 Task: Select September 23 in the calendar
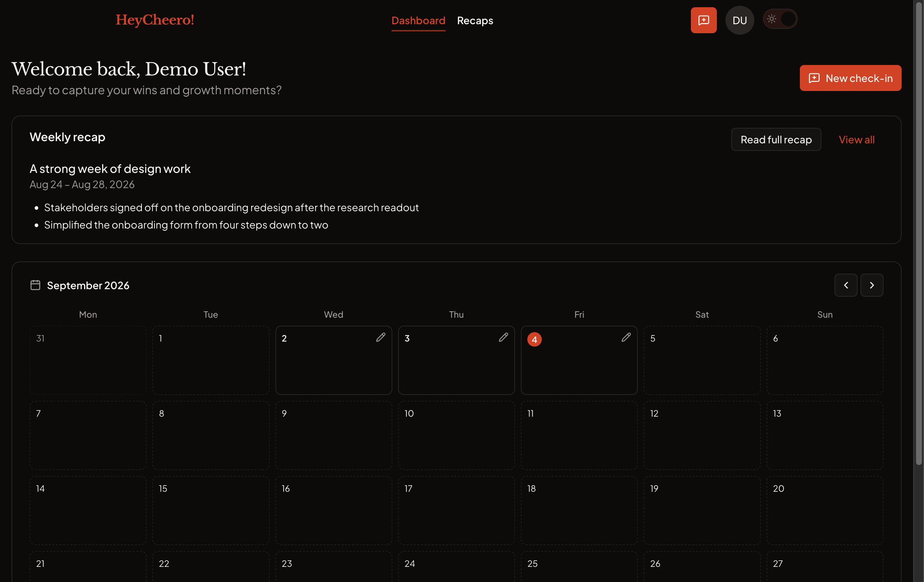click(x=334, y=566)
